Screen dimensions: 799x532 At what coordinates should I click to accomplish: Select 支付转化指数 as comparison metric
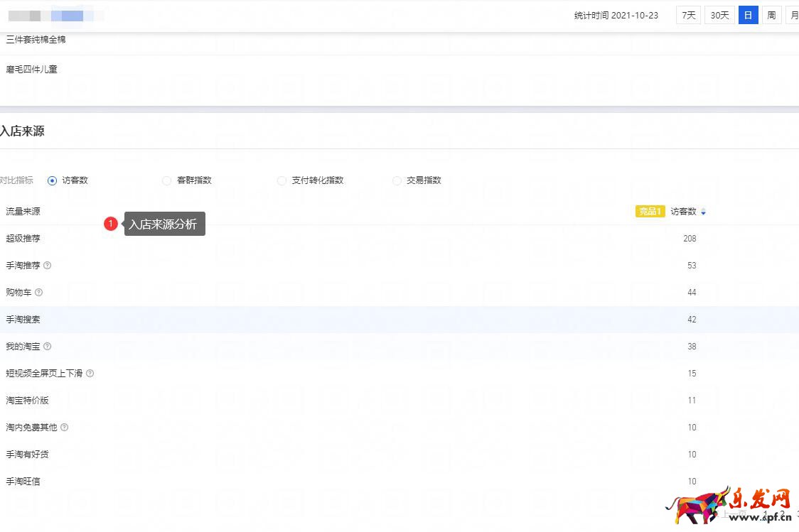pos(282,180)
